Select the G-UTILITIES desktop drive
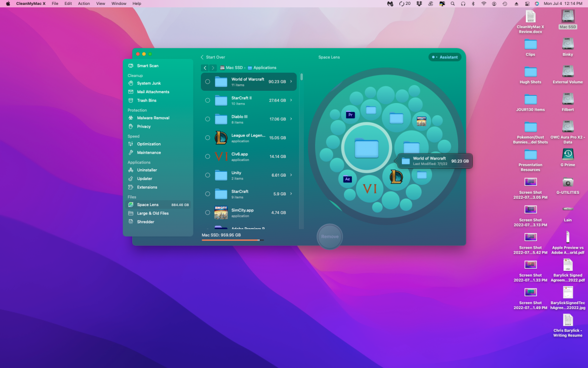588x368 pixels. pyautogui.click(x=568, y=186)
